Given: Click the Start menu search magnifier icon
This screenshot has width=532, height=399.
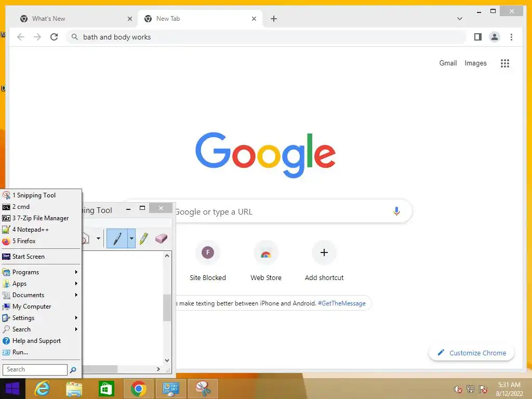Looking at the screenshot, I should pos(73,370).
